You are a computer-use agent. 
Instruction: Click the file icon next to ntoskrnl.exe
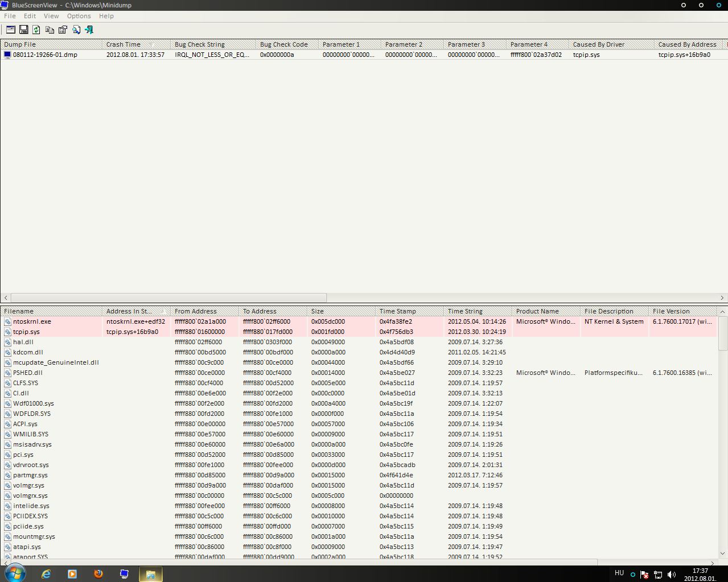pyautogui.click(x=7, y=321)
